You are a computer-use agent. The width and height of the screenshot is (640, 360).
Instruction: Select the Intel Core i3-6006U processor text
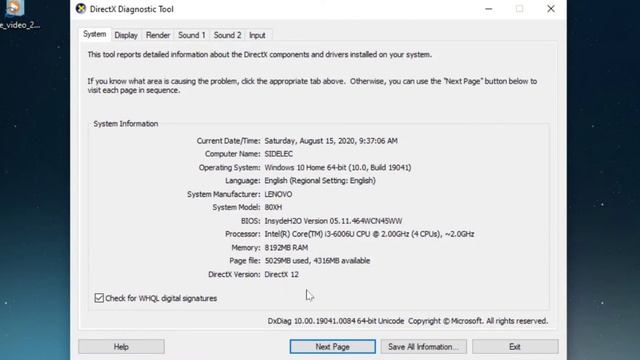pos(369,234)
